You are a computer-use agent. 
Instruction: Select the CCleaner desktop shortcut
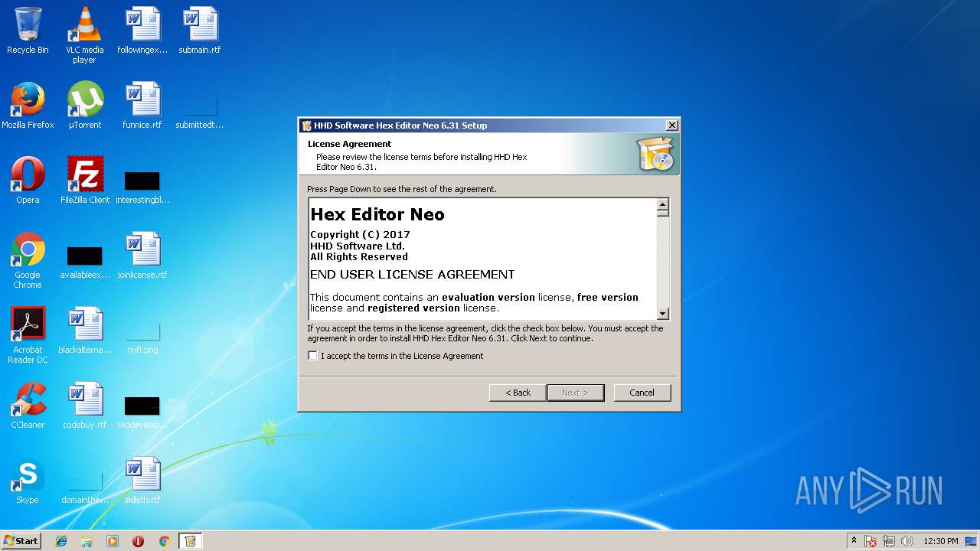28,406
